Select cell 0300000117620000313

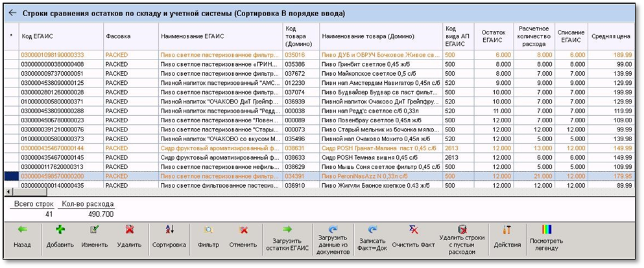61,167
